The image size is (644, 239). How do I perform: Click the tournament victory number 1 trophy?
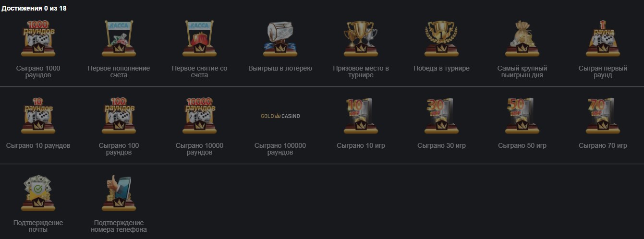[441, 38]
